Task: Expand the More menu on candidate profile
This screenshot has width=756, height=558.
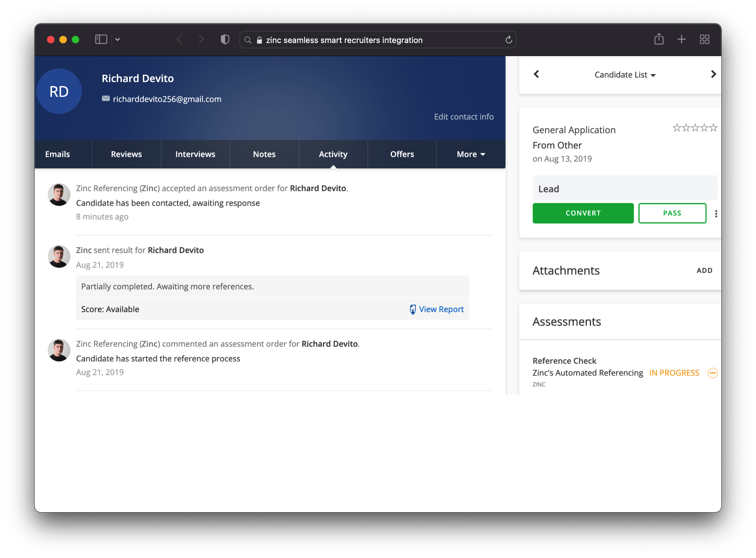Action: (x=470, y=154)
